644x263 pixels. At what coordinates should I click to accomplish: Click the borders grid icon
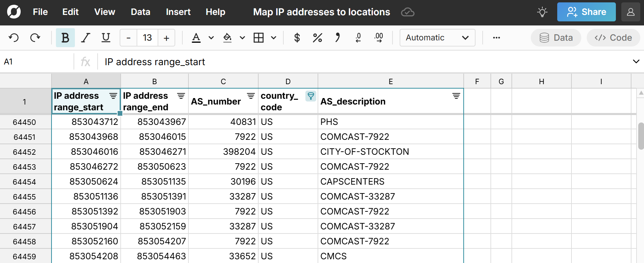click(259, 38)
